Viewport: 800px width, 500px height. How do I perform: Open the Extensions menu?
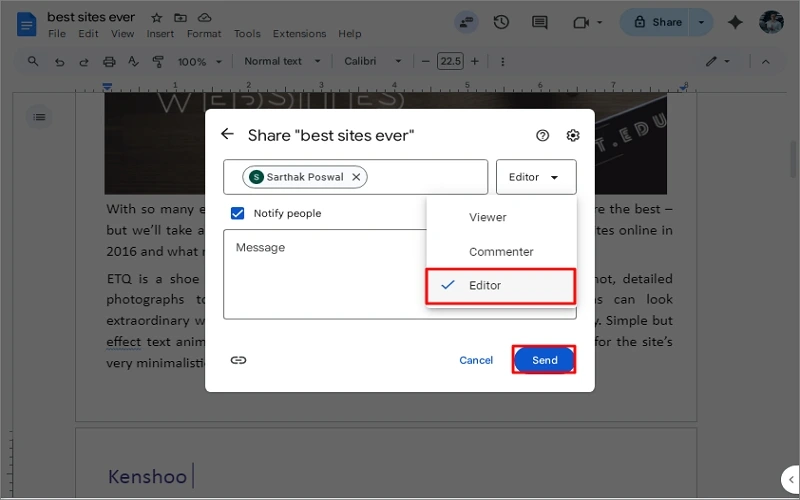(299, 34)
